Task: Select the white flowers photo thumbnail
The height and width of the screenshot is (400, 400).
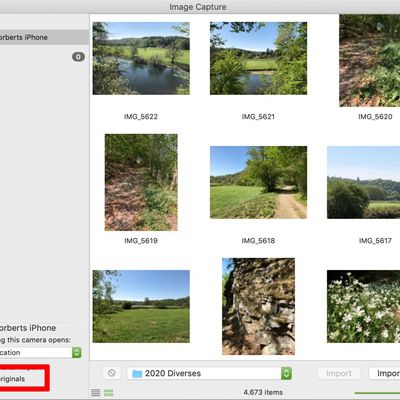Action: pyautogui.click(x=364, y=306)
